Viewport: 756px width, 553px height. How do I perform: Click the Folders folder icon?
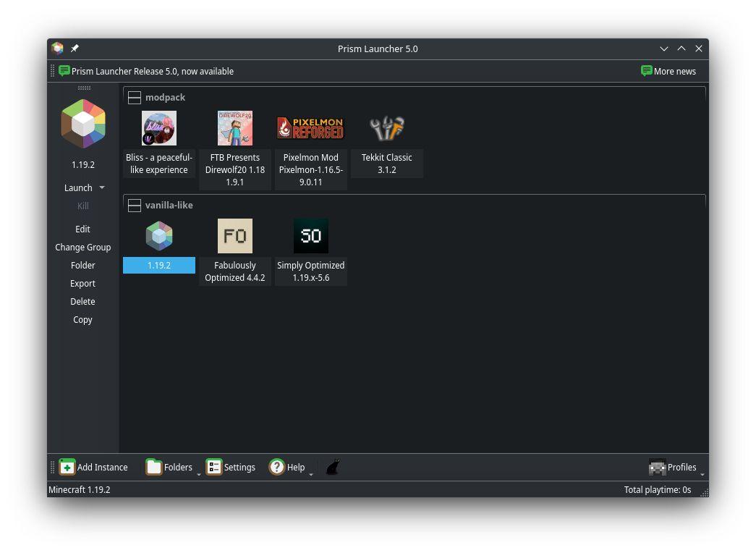(154, 467)
